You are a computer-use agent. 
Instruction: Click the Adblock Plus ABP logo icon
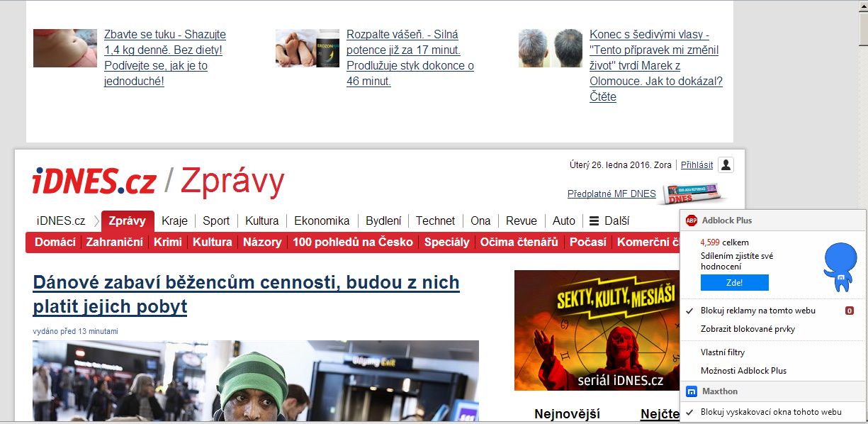pyautogui.click(x=692, y=221)
